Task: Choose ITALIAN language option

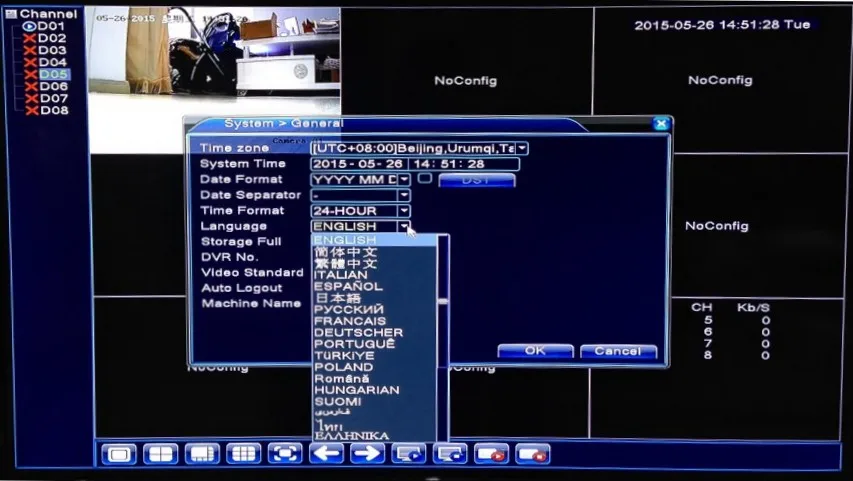Action: tap(374, 275)
